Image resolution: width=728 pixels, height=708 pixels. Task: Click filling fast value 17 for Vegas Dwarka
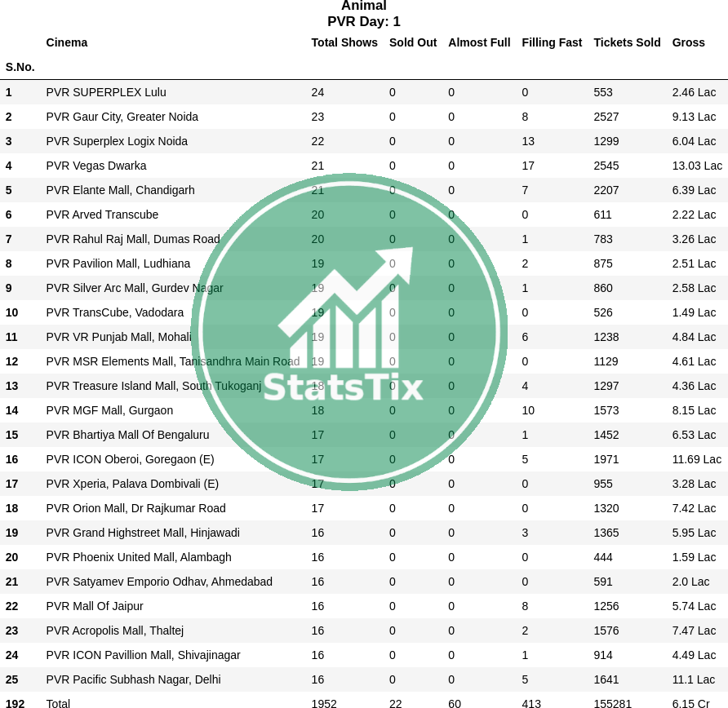(528, 166)
